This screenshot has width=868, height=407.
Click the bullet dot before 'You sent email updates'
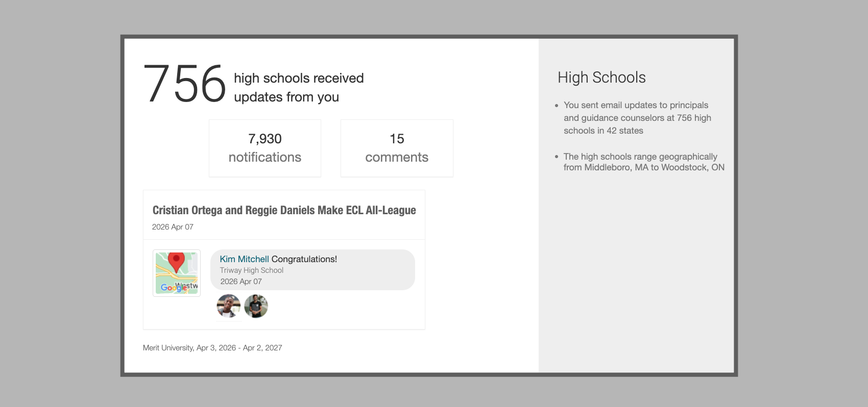point(557,106)
